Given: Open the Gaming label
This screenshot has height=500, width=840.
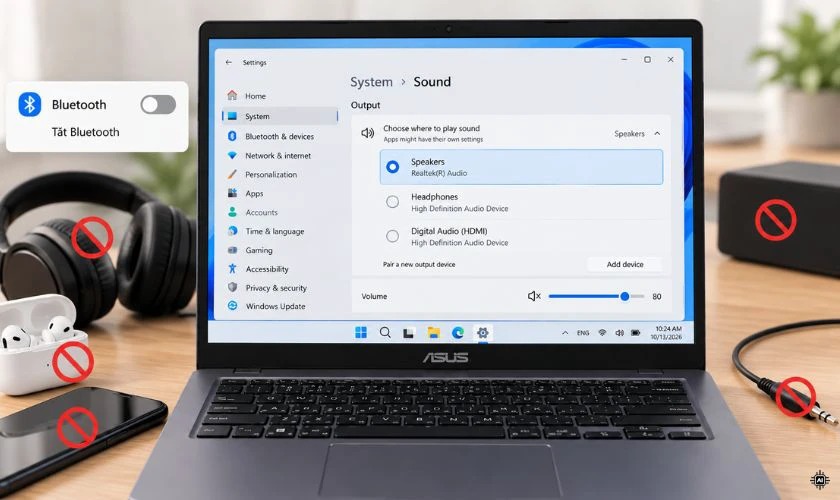Looking at the screenshot, I should (x=259, y=251).
